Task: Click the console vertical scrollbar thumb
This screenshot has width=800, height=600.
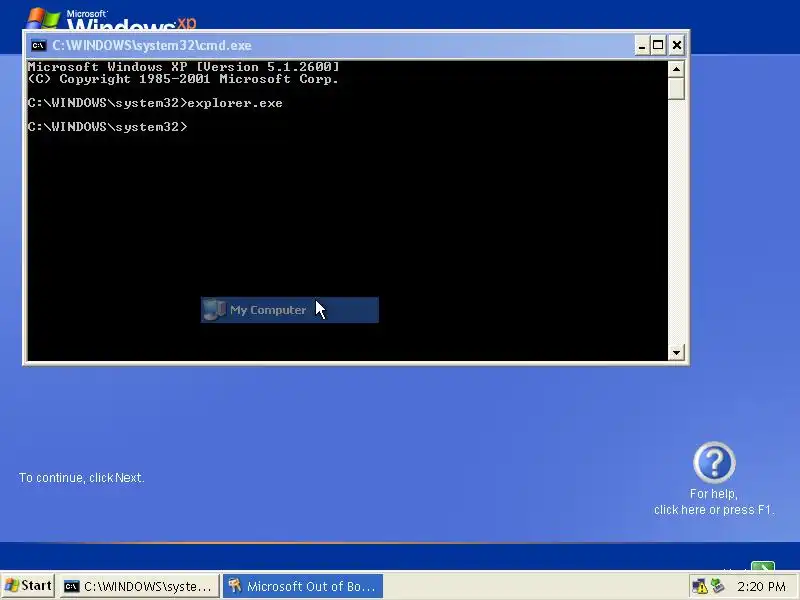Action: pyautogui.click(x=676, y=88)
